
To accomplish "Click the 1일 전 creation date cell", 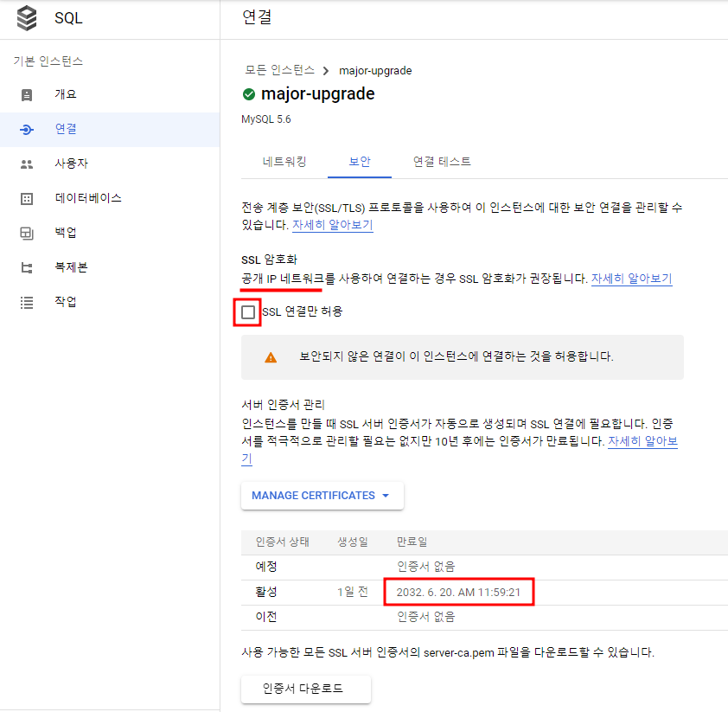I will [x=353, y=592].
